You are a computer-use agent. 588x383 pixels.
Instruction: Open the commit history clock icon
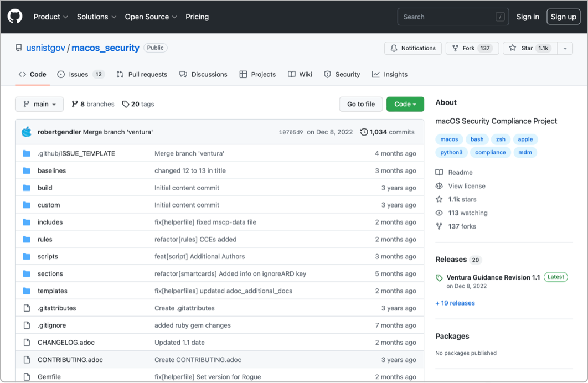364,132
